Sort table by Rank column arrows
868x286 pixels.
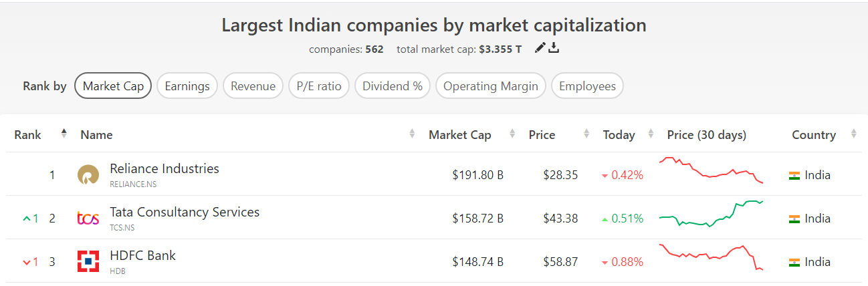64,134
